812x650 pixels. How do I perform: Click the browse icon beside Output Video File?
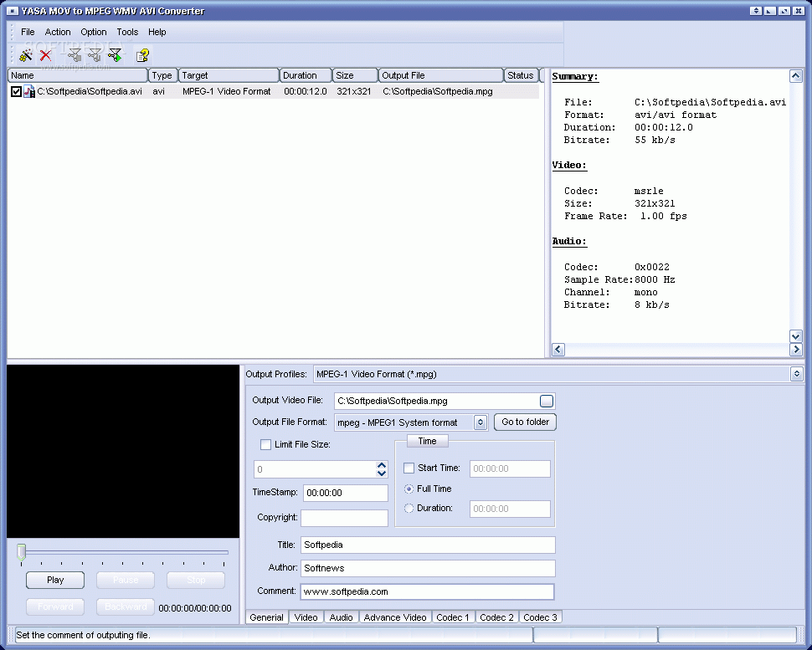[x=547, y=401]
